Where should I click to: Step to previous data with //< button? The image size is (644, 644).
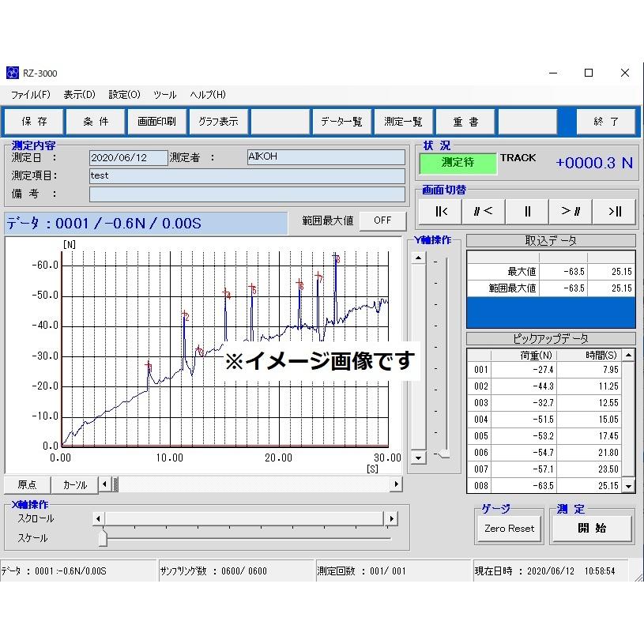[484, 211]
